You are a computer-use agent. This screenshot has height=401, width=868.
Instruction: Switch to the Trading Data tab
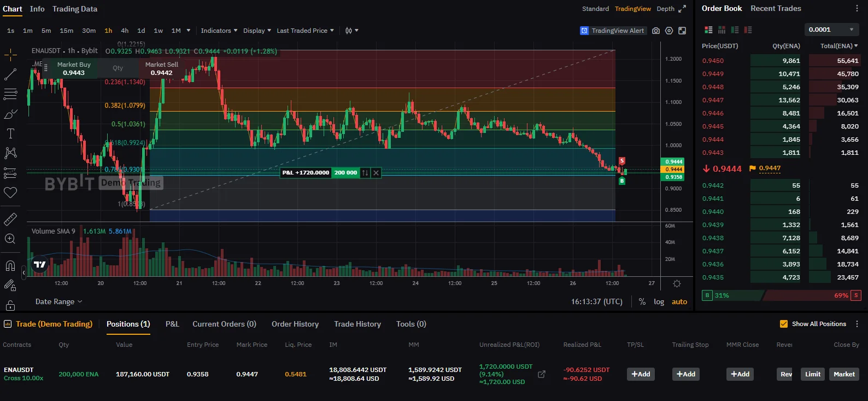point(75,9)
